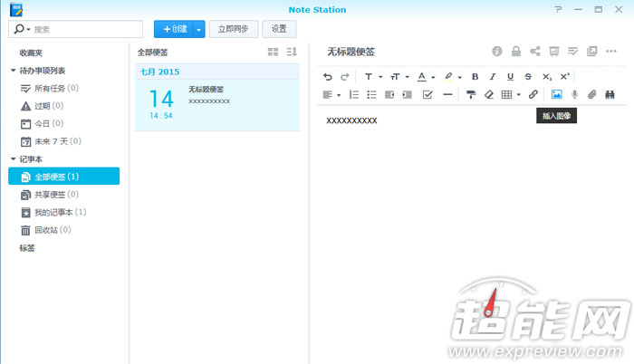This screenshot has width=634, height=364.
Task: Collapse the to-do list section
Action: coord(14,71)
